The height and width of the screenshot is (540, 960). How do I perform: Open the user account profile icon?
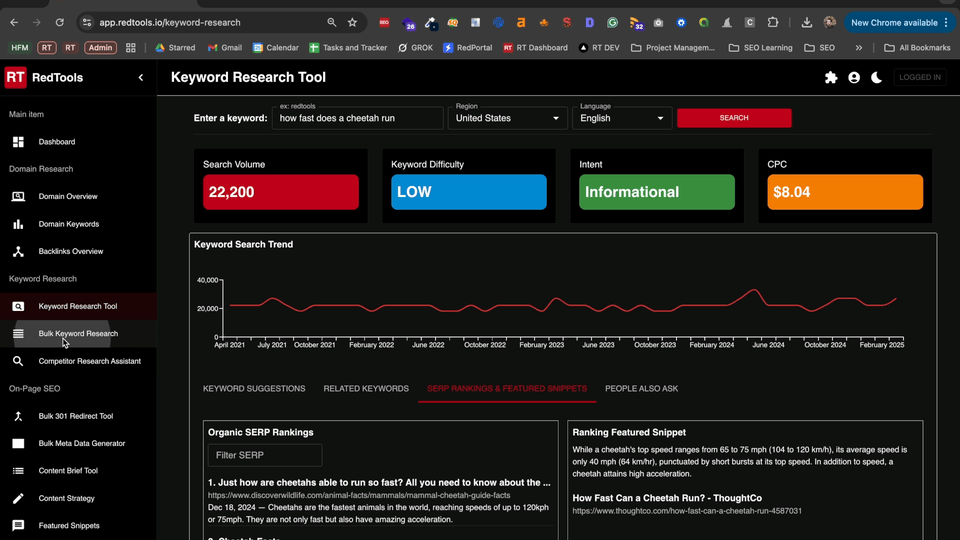(x=854, y=77)
